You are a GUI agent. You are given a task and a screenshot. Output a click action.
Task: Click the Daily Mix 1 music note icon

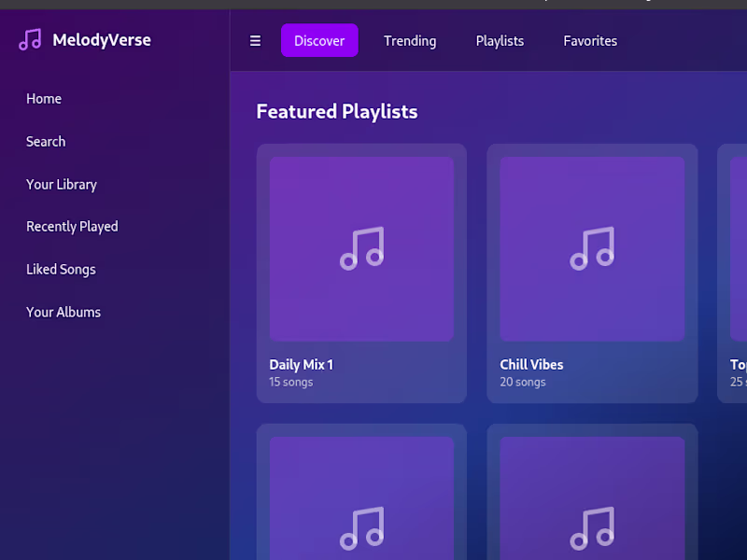(x=361, y=248)
